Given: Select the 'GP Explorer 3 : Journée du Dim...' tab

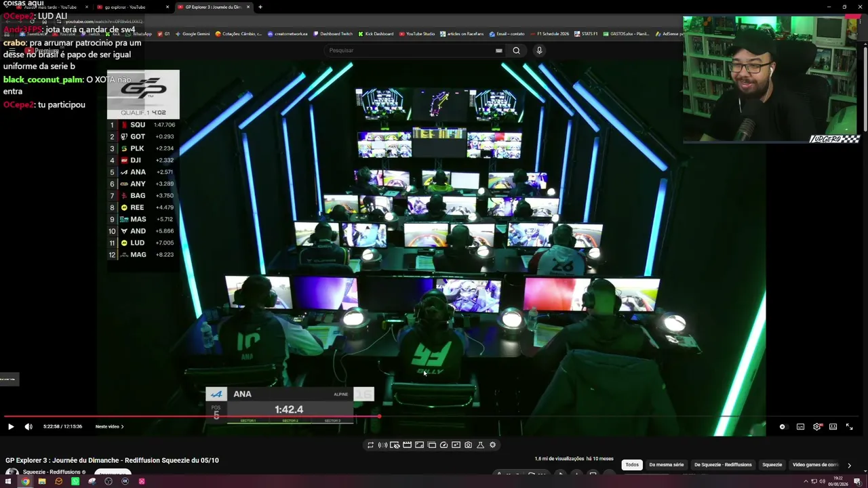Looking at the screenshot, I should 213,7.
